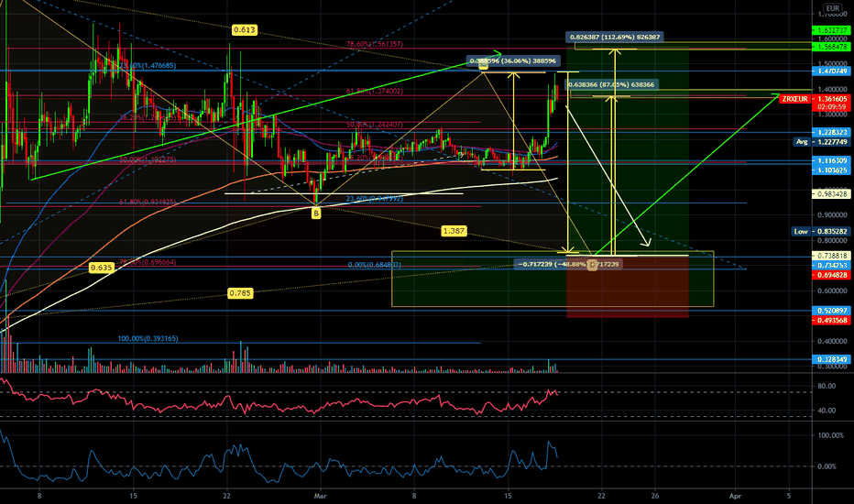Select the blue price label 1.116309
854x504 pixels.
click(832, 160)
